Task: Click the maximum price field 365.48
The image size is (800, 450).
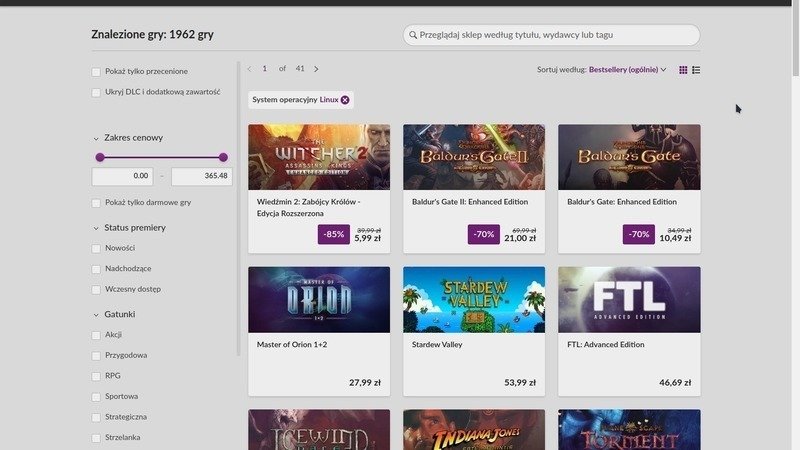Action: pyautogui.click(x=202, y=176)
